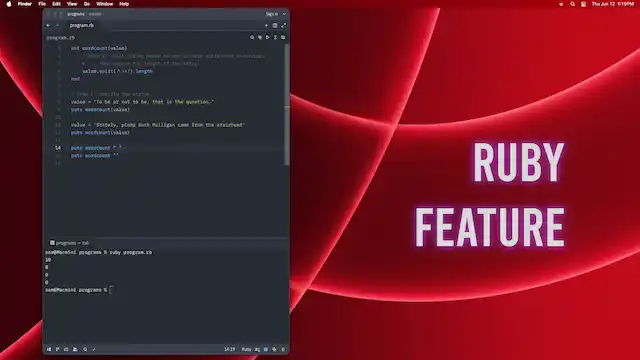
Task: Click the new tab plus icon
Action: pyautogui.click(x=267, y=25)
